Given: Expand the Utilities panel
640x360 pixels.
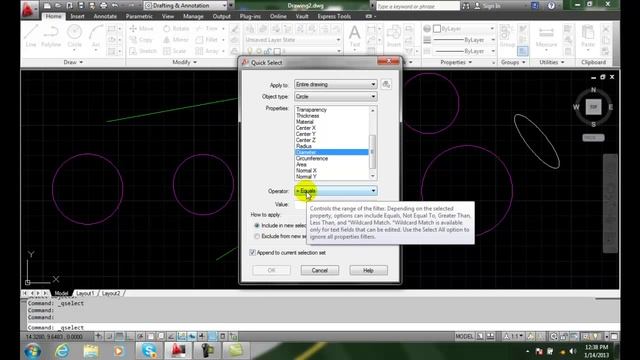Looking at the screenshot, I should pyautogui.click(x=551, y=62).
